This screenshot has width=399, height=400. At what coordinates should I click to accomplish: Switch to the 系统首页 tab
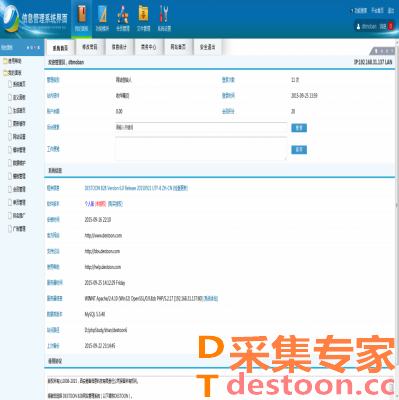(x=60, y=48)
